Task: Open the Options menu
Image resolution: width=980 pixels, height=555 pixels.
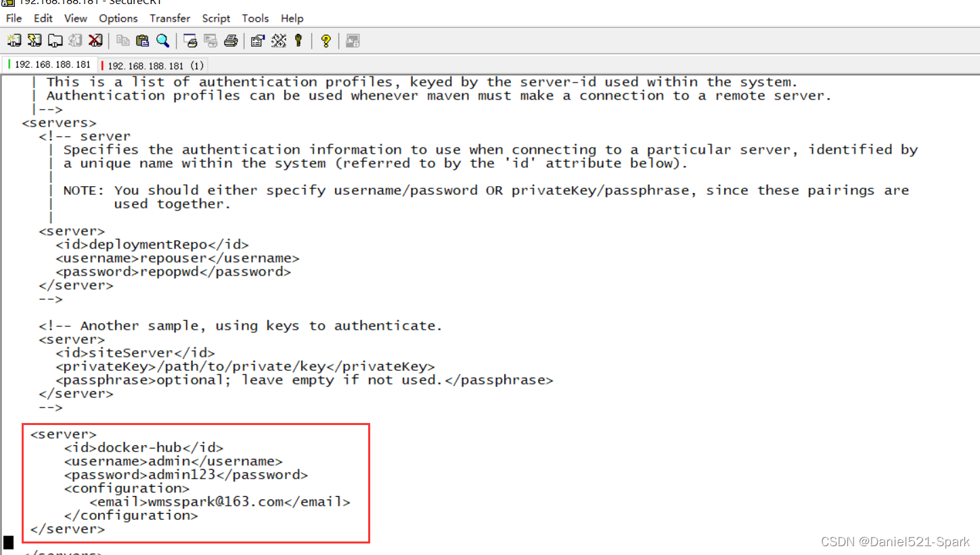Action: [118, 18]
